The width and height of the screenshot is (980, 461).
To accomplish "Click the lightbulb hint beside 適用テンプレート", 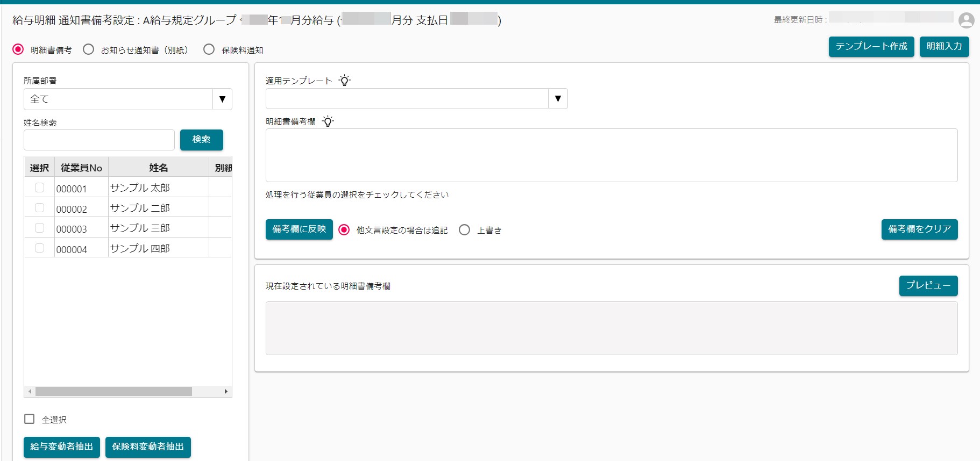I will [345, 81].
